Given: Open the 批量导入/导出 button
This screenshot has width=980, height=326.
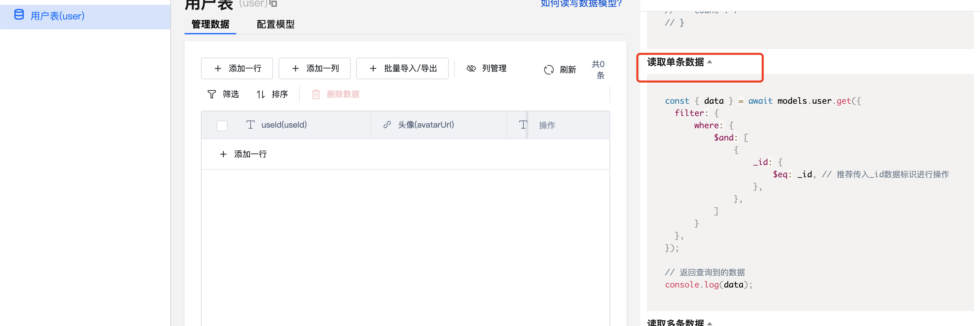Looking at the screenshot, I should (402, 68).
